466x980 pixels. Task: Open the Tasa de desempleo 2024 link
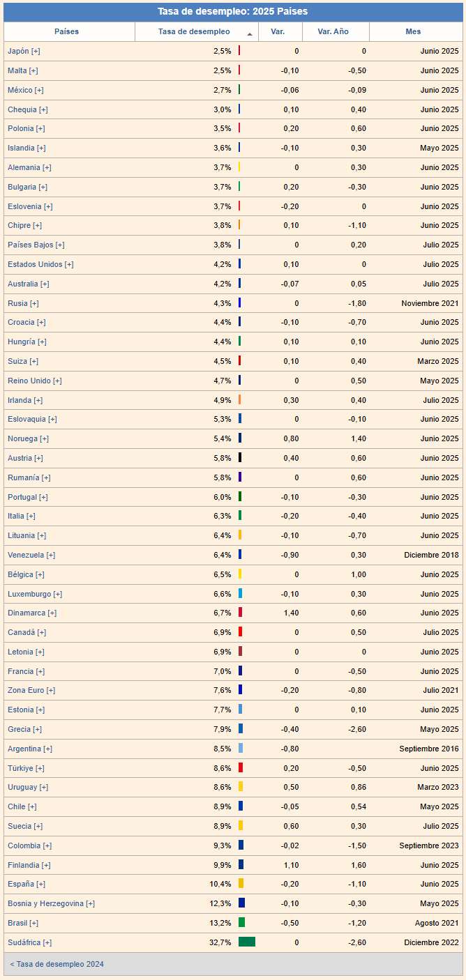[57, 964]
